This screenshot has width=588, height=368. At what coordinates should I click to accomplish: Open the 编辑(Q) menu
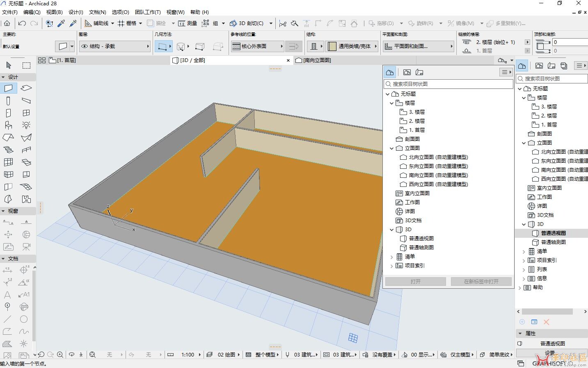pos(32,12)
